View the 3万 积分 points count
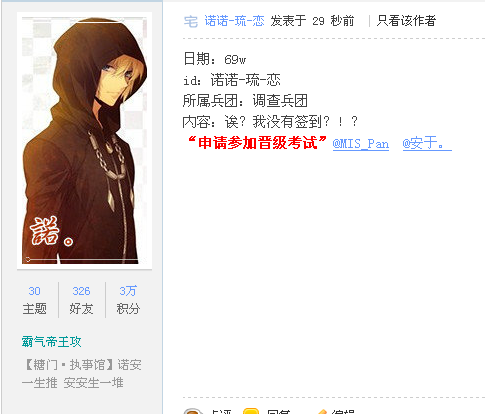 [128, 300]
